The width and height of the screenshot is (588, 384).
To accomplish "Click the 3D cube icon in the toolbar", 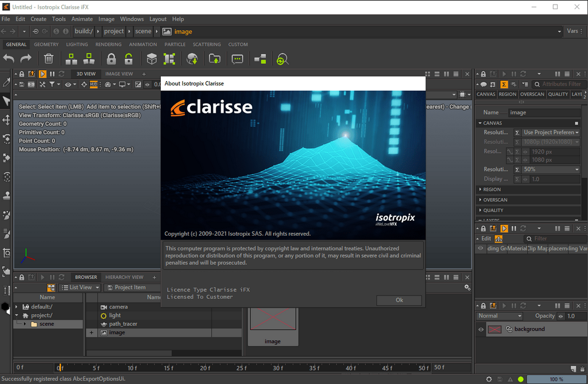I will pos(152,59).
